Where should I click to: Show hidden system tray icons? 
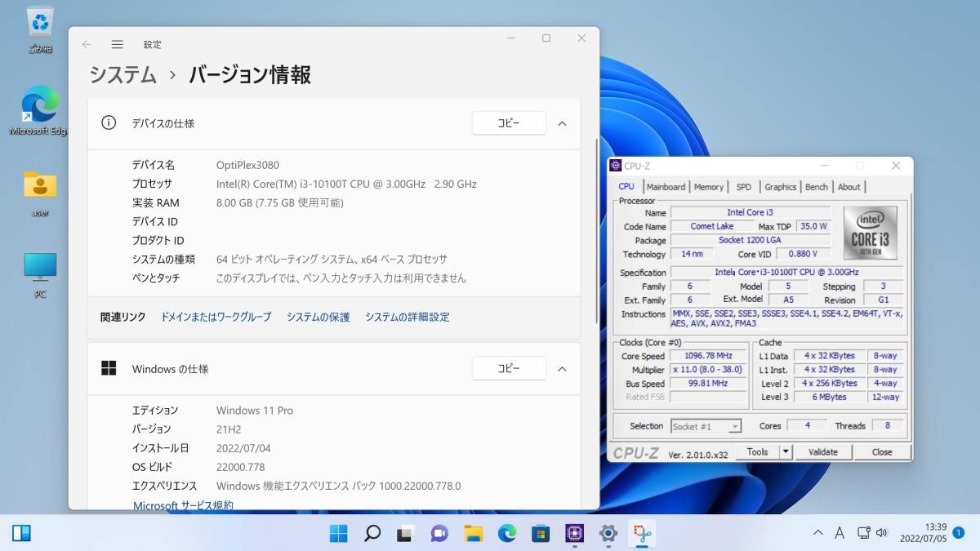point(817,533)
